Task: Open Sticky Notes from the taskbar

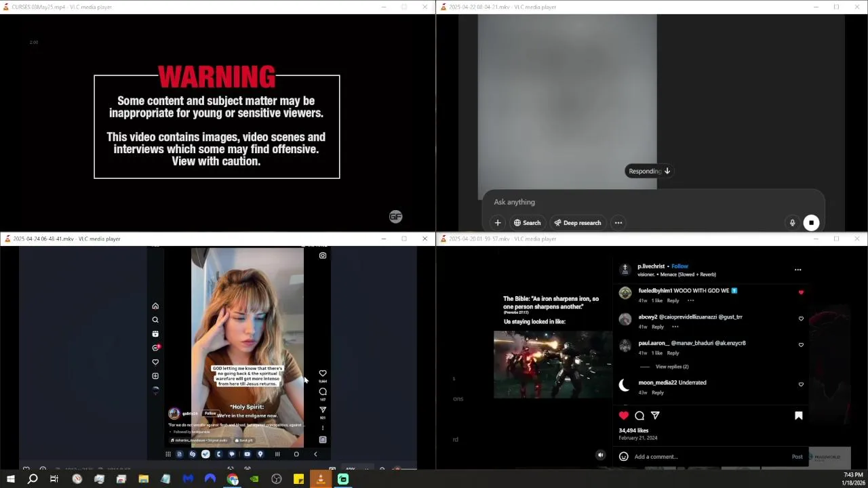Action: click(x=298, y=479)
